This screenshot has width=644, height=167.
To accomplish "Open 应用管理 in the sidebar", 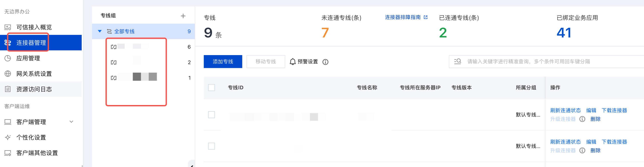I will 28,58.
